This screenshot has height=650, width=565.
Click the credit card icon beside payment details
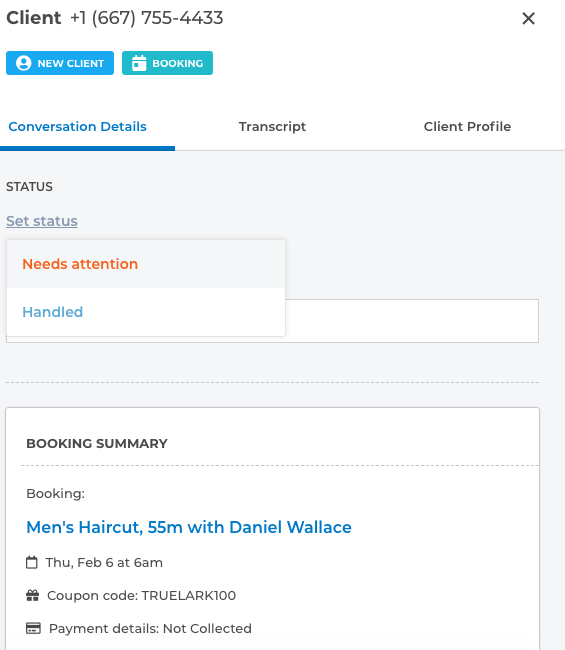tap(33, 628)
